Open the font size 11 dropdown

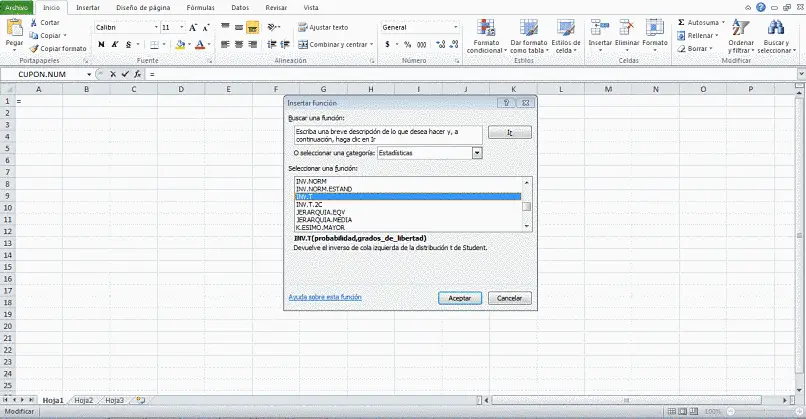click(181, 28)
